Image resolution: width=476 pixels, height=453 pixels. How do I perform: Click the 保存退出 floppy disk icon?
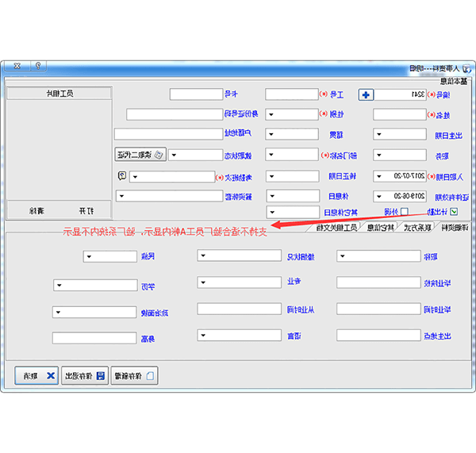tap(101, 375)
